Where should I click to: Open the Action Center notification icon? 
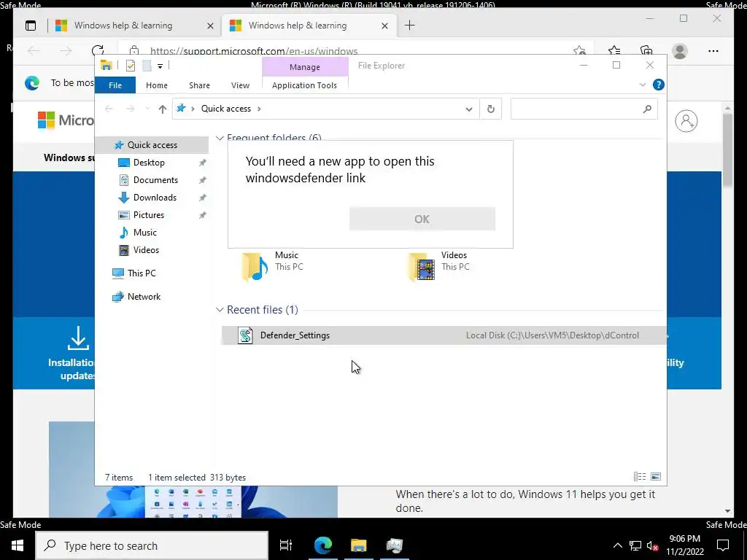(723, 545)
